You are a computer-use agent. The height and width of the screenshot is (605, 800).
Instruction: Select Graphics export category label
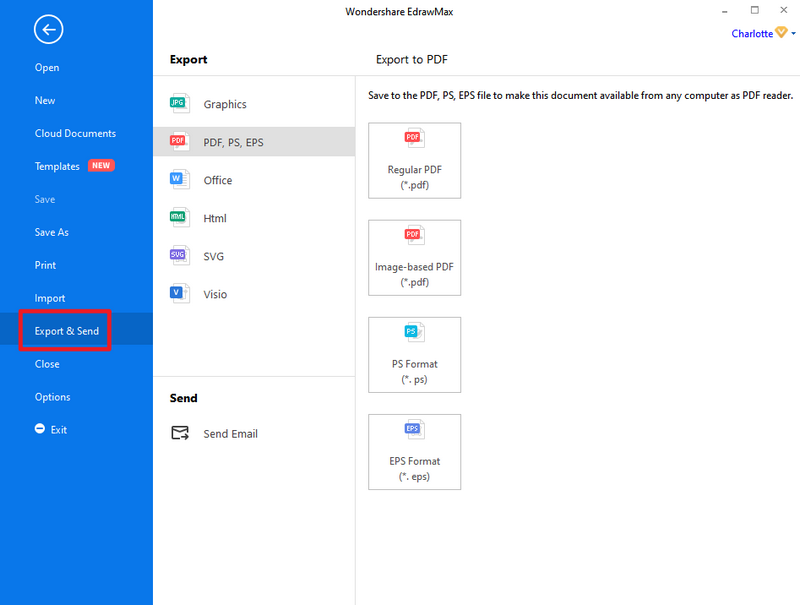click(x=225, y=104)
